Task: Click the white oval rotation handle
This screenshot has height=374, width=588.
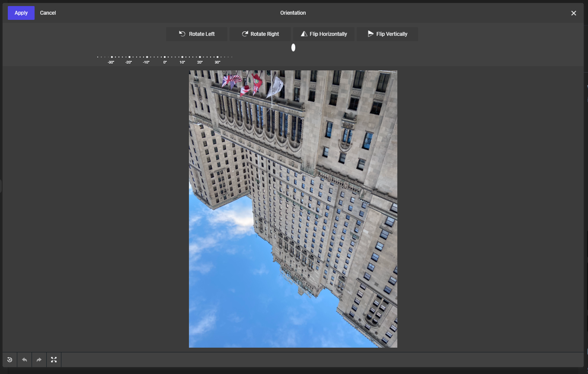Action: [293, 48]
